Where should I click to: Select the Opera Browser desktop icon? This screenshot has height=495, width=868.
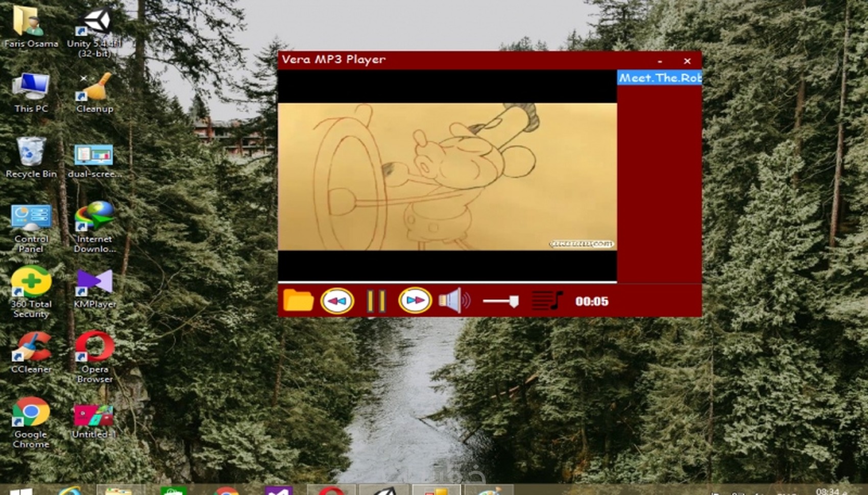pyautogui.click(x=94, y=357)
